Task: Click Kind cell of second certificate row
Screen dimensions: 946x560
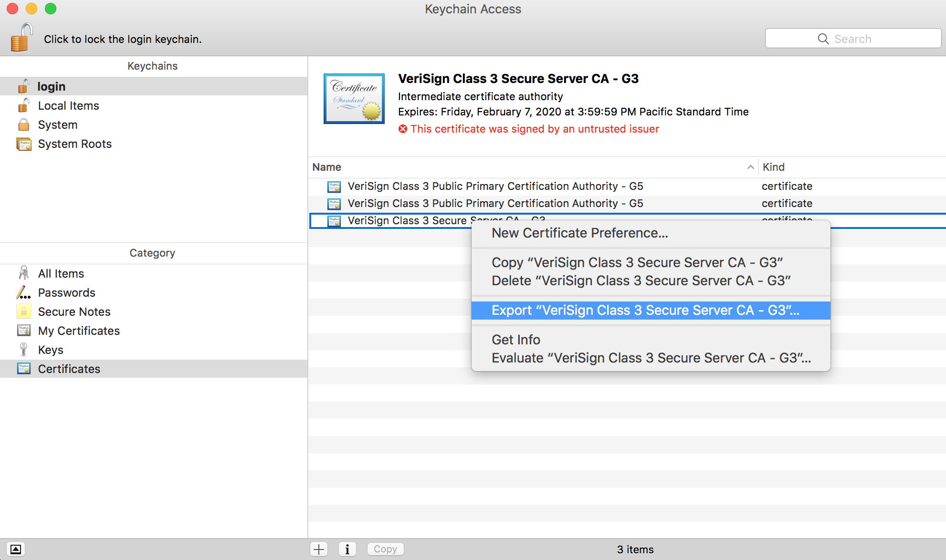Action: (787, 203)
